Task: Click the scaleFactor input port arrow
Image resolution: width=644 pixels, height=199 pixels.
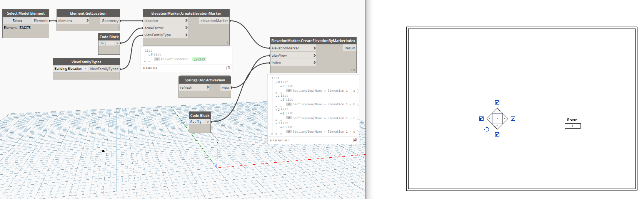Action: [x=186, y=28]
